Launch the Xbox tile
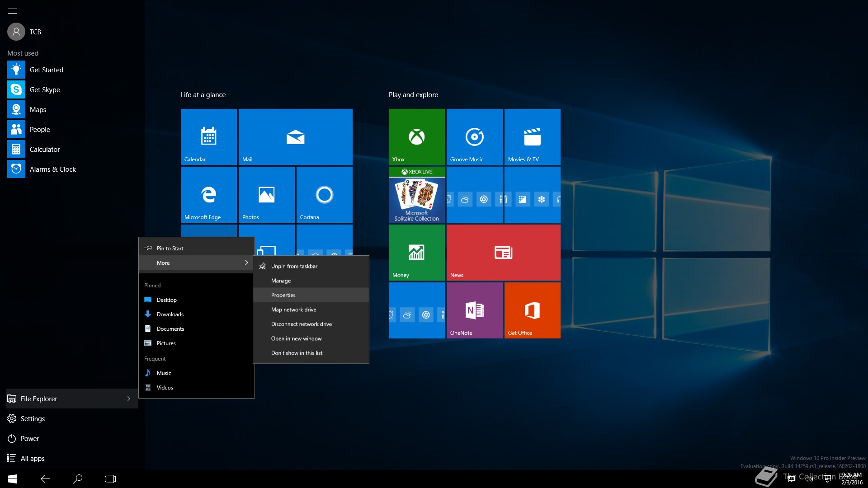Image resolution: width=868 pixels, height=488 pixels. click(417, 137)
